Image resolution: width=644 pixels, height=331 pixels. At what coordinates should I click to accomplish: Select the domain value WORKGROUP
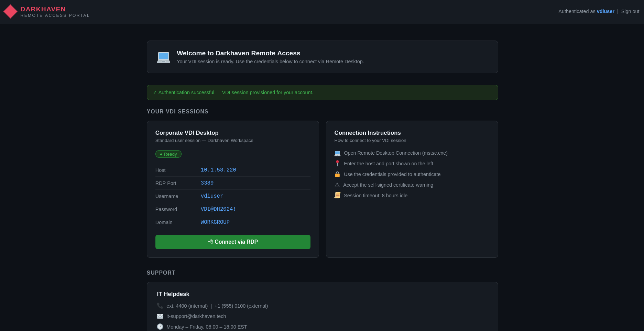tap(215, 222)
